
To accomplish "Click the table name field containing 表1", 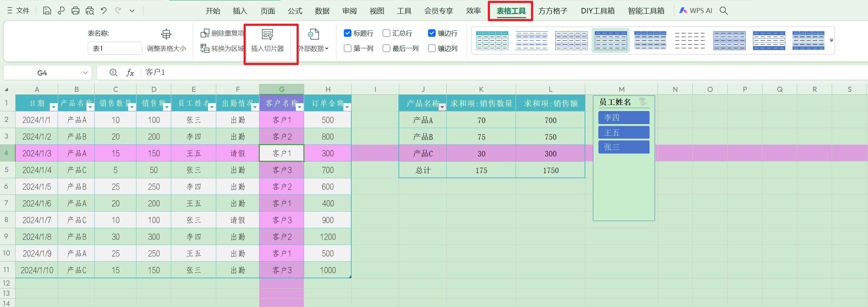I will [115, 49].
